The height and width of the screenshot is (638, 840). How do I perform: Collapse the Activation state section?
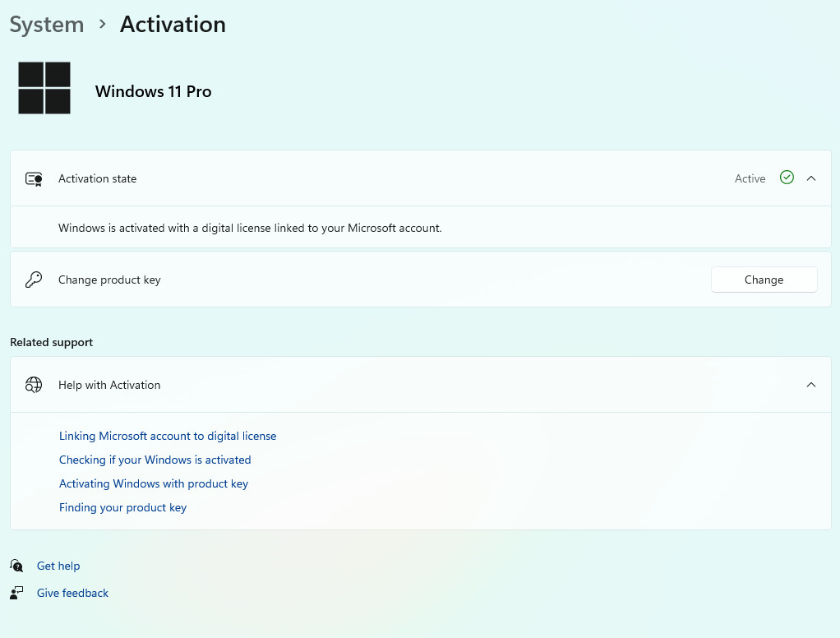(x=811, y=178)
